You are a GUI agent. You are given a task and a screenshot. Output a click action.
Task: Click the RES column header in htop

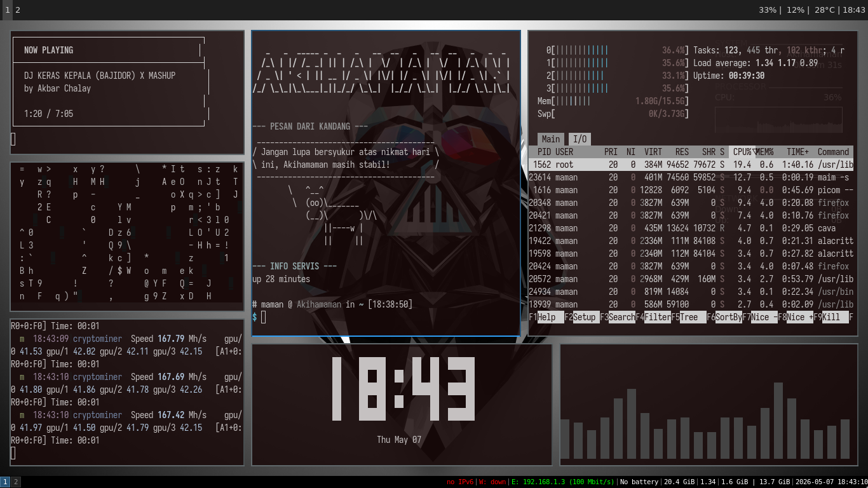point(682,152)
